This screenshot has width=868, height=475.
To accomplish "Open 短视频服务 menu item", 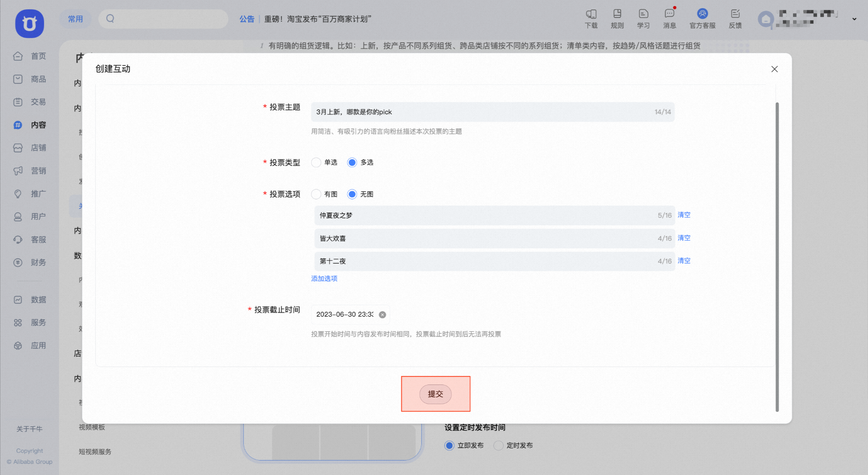I will 95,452.
